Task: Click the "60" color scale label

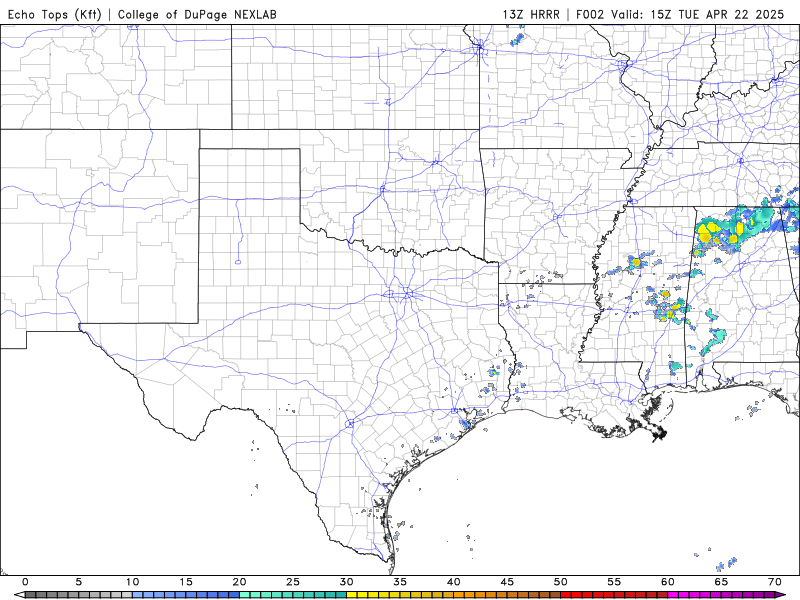Action: pyautogui.click(x=668, y=582)
